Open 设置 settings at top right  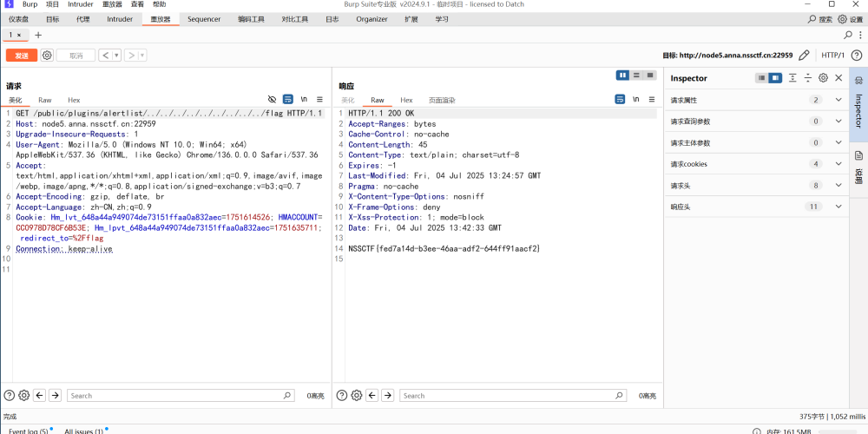(x=851, y=19)
